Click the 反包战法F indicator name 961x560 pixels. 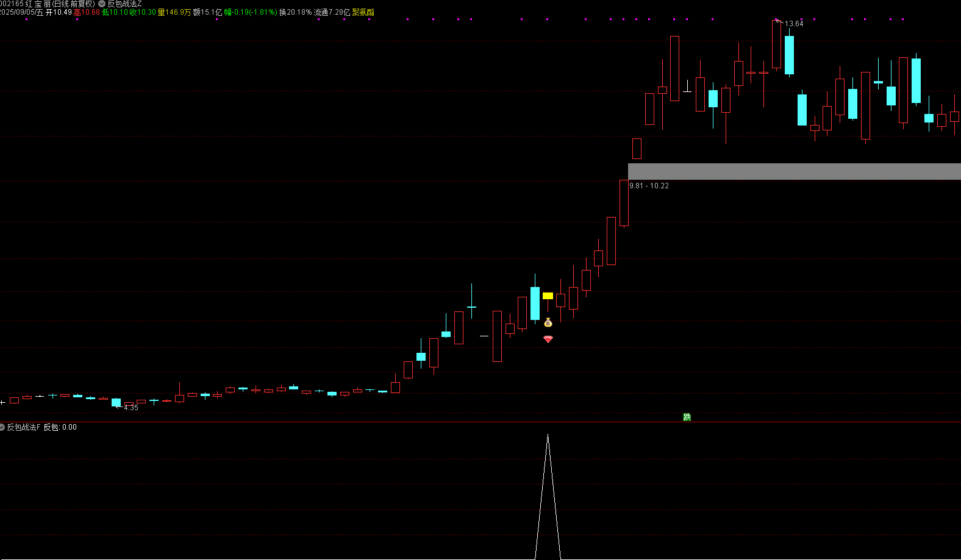point(24,427)
